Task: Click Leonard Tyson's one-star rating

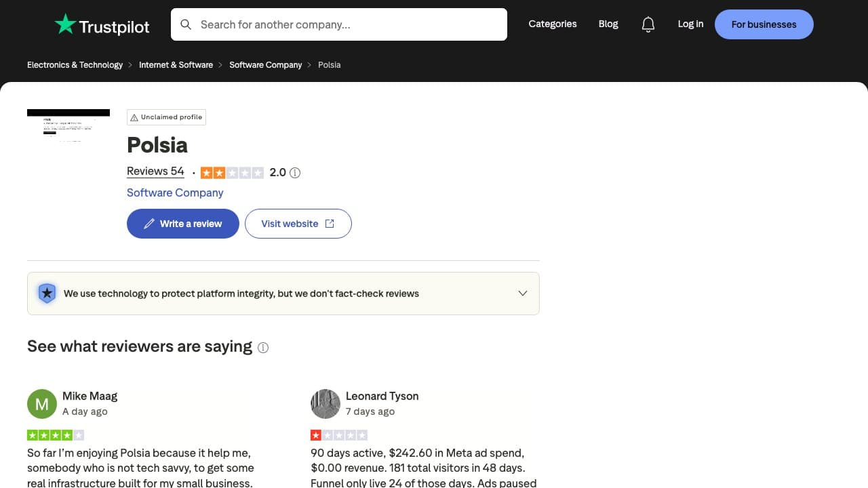Action: coord(339,435)
